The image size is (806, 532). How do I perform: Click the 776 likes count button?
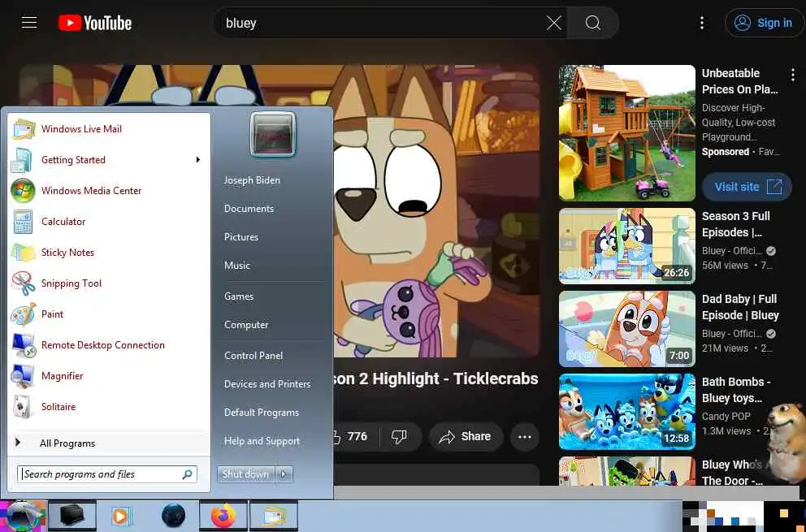pos(355,436)
